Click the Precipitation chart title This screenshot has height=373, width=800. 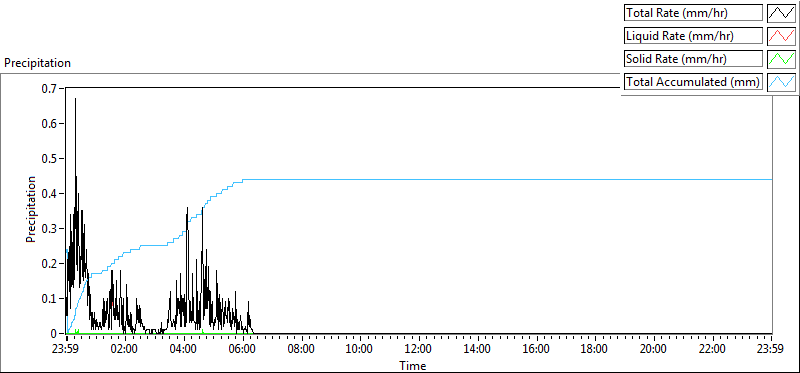(37, 63)
